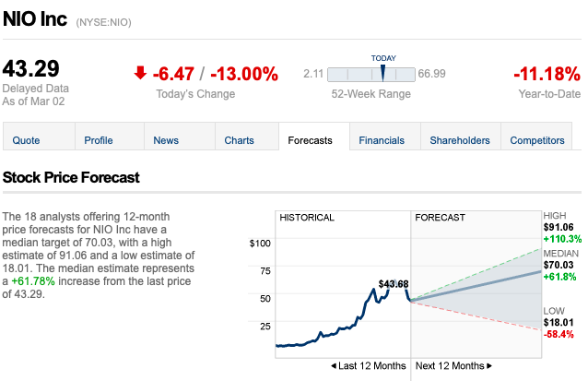
Task: Click the shaded forecast cone area
Action: click(x=499, y=296)
